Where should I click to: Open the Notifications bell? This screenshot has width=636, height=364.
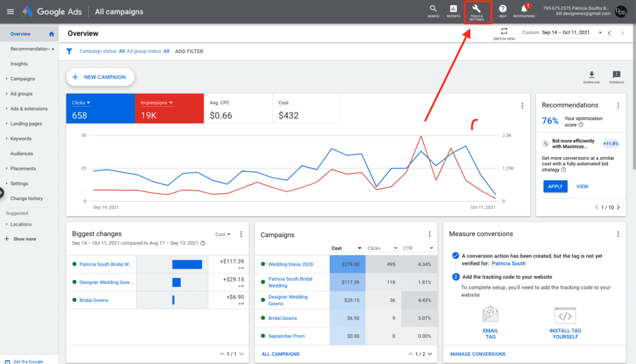click(x=524, y=11)
